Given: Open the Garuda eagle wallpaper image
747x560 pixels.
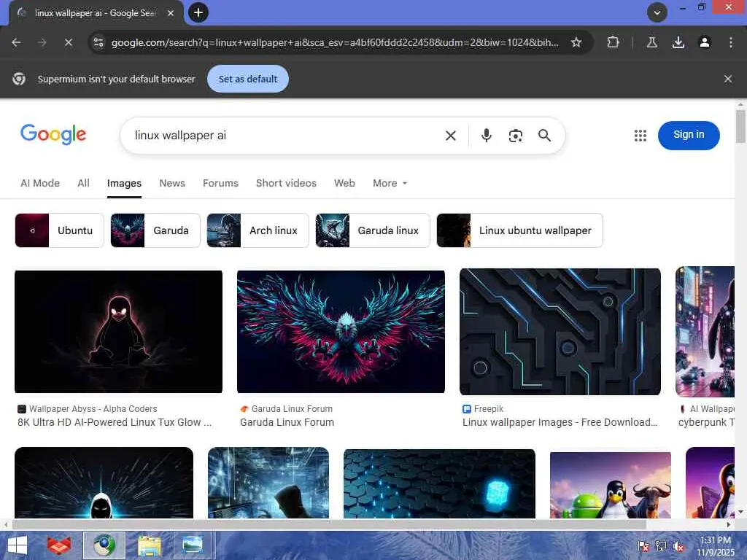Looking at the screenshot, I should (x=341, y=332).
